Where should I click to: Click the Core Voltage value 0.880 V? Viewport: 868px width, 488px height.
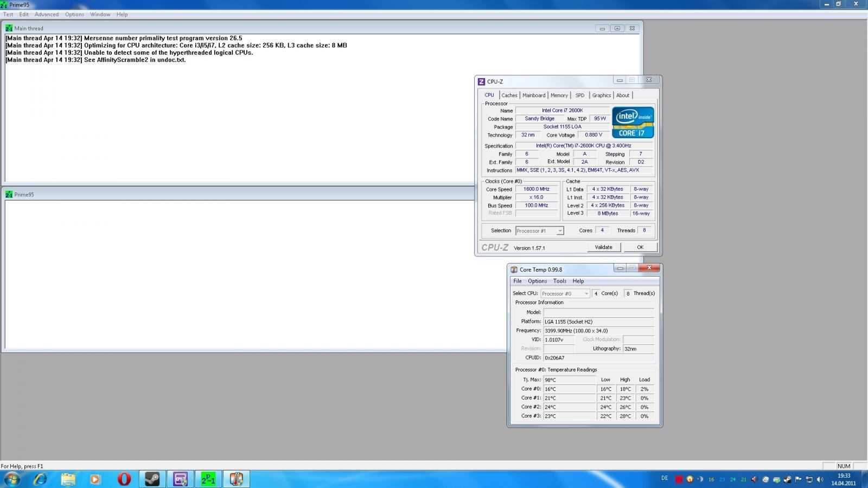pos(593,135)
